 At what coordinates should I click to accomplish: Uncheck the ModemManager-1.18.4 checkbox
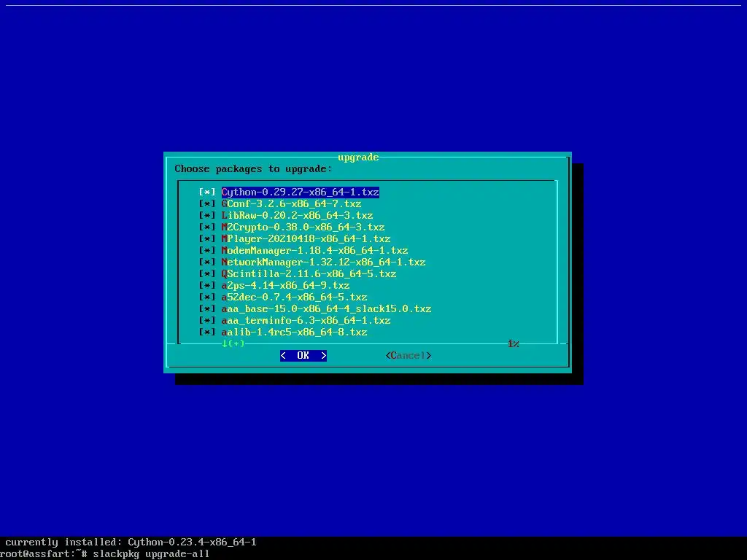coord(207,251)
